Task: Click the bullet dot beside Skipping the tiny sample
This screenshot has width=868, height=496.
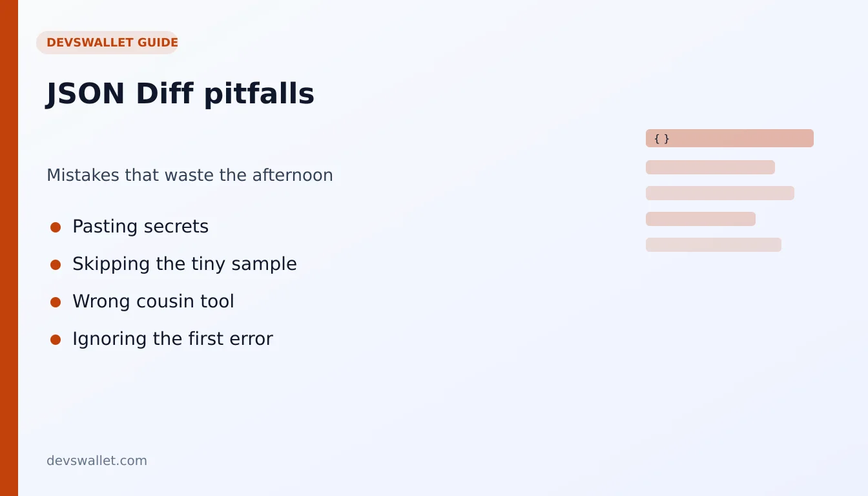Action: pos(56,265)
